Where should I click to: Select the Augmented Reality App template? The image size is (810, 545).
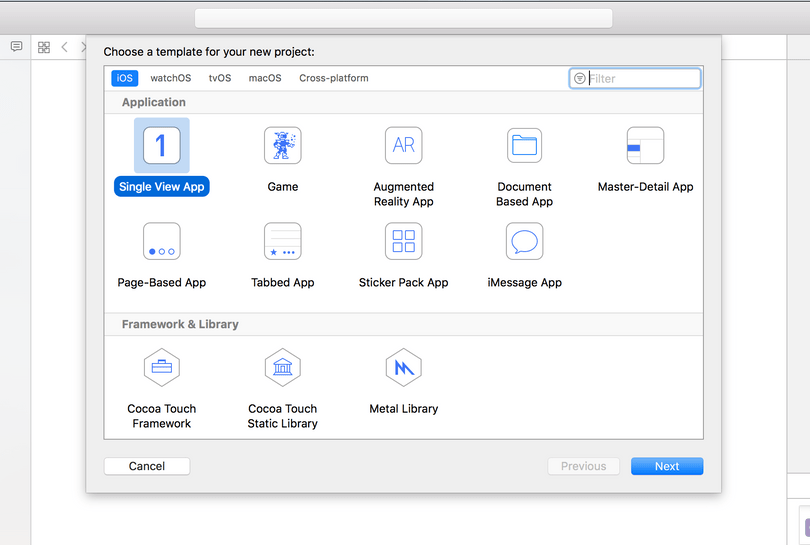coord(403,145)
